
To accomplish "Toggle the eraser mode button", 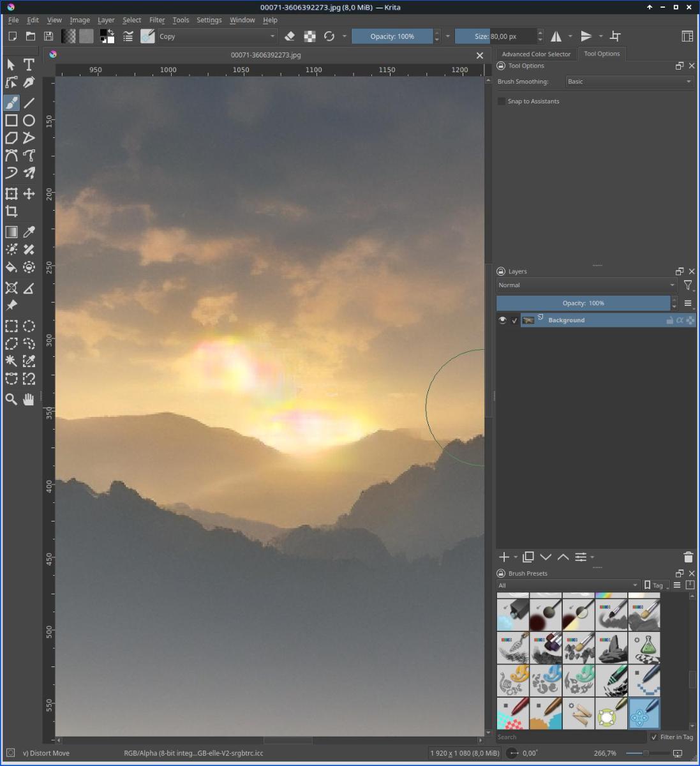I will tap(290, 36).
